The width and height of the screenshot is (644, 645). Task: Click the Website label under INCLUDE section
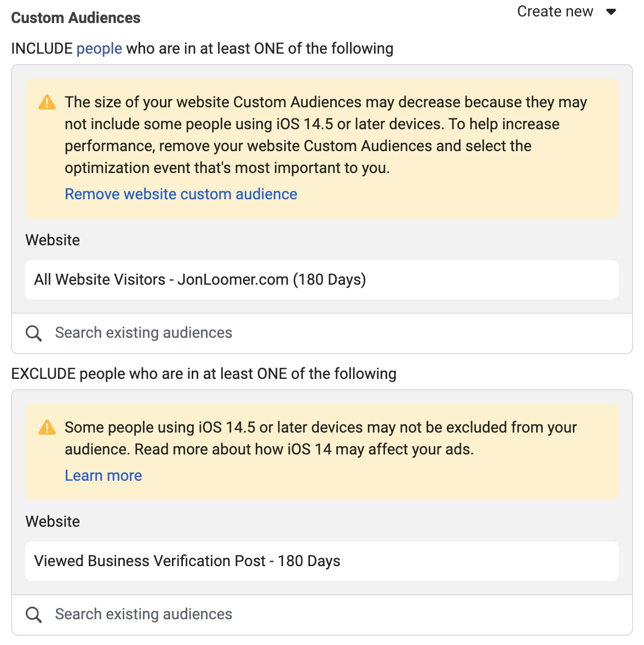(x=53, y=240)
